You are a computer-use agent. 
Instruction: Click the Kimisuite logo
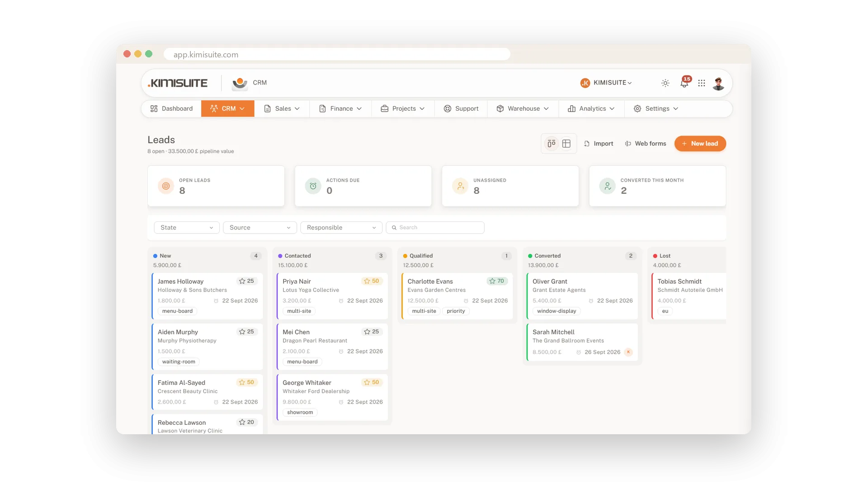[x=178, y=83]
